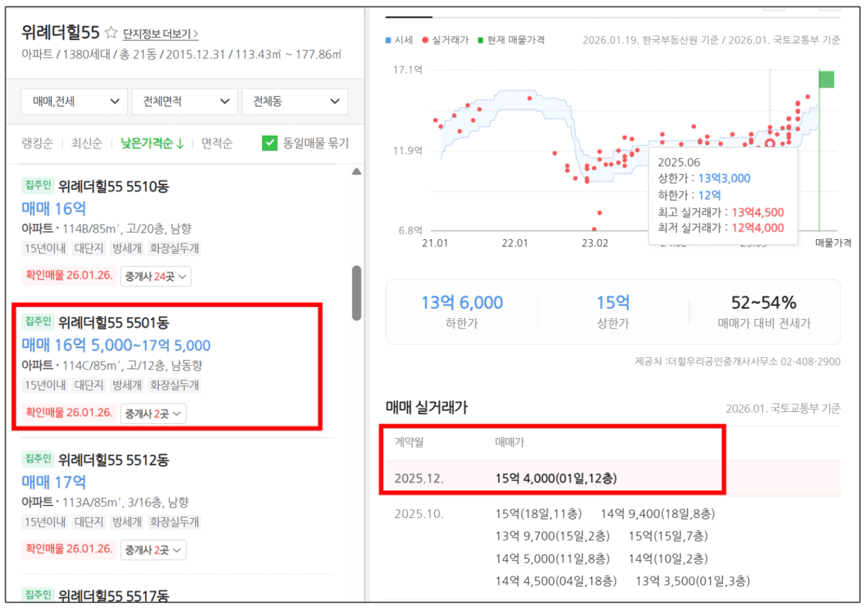The width and height of the screenshot is (868, 611).
Task: Toggle the 동일매물 묶기 checkbox
Action: pyautogui.click(x=270, y=144)
